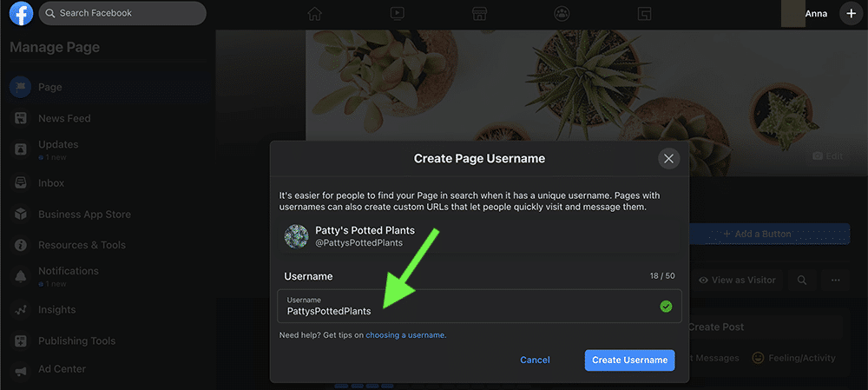Click the Username text field
This screenshot has width=868, height=390.
tap(469, 306)
